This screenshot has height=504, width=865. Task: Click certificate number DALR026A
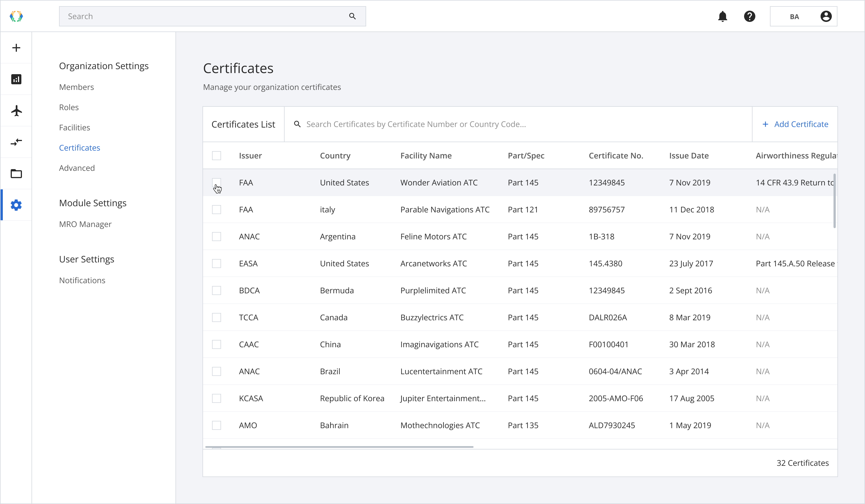[x=608, y=317]
